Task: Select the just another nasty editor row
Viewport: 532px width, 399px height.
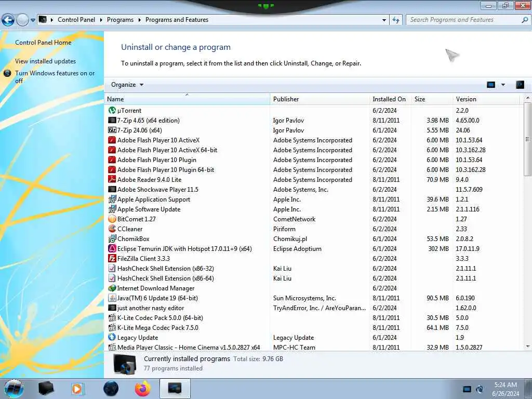Action: pos(314,308)
